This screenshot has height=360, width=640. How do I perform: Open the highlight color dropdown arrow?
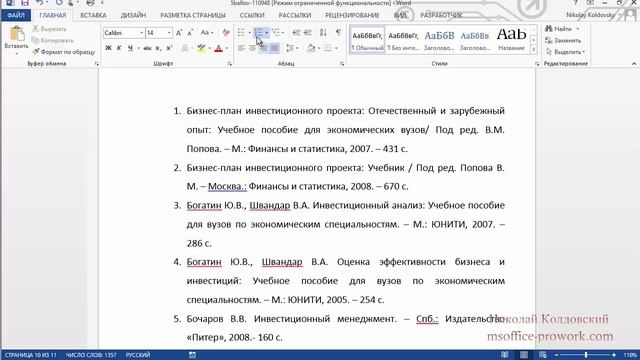[x=209, y=48]
